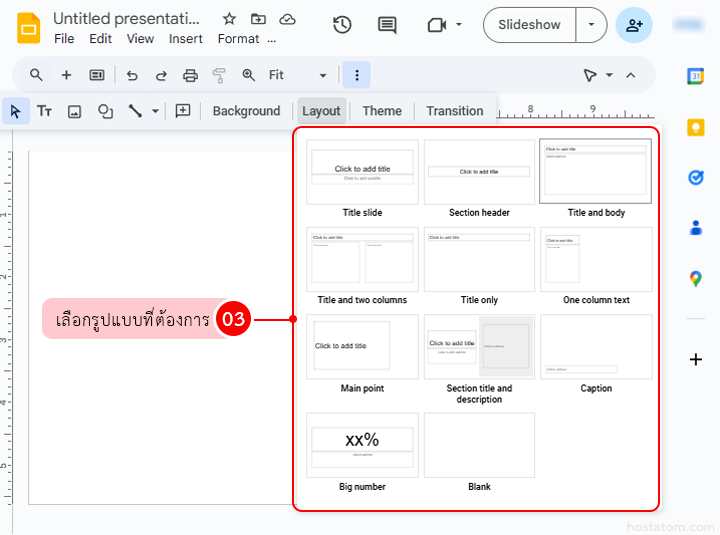Get add-ons plus icon in side panel
This screenshot has height=535, width=720.
tap(696, 359)
